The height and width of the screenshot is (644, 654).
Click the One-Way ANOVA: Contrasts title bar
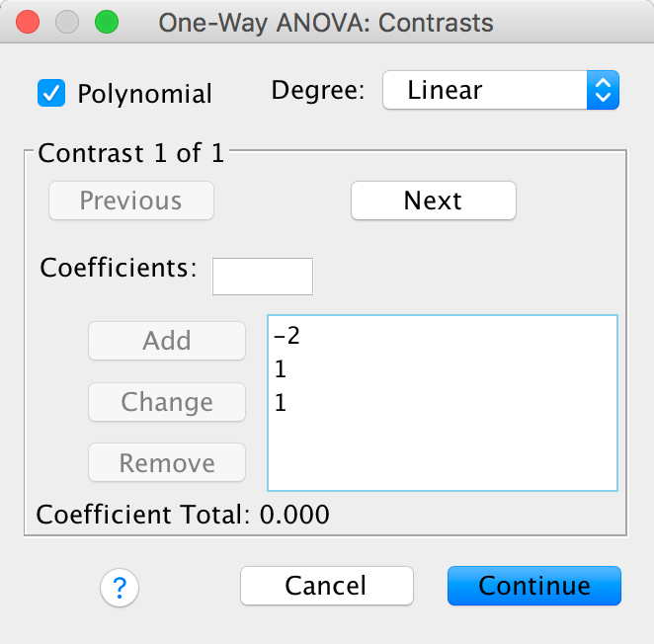point(326,22)
